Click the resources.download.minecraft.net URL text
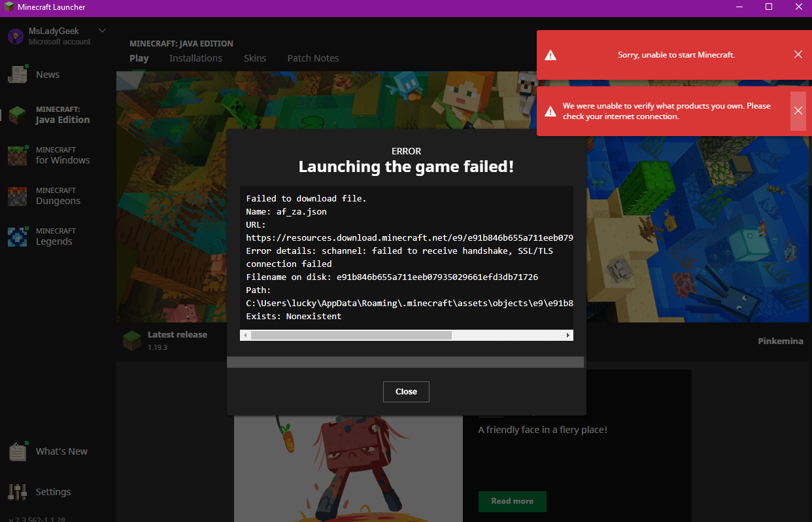Image resolution: width=812 pixels, height=522 pixels. (x=409, y=237)
